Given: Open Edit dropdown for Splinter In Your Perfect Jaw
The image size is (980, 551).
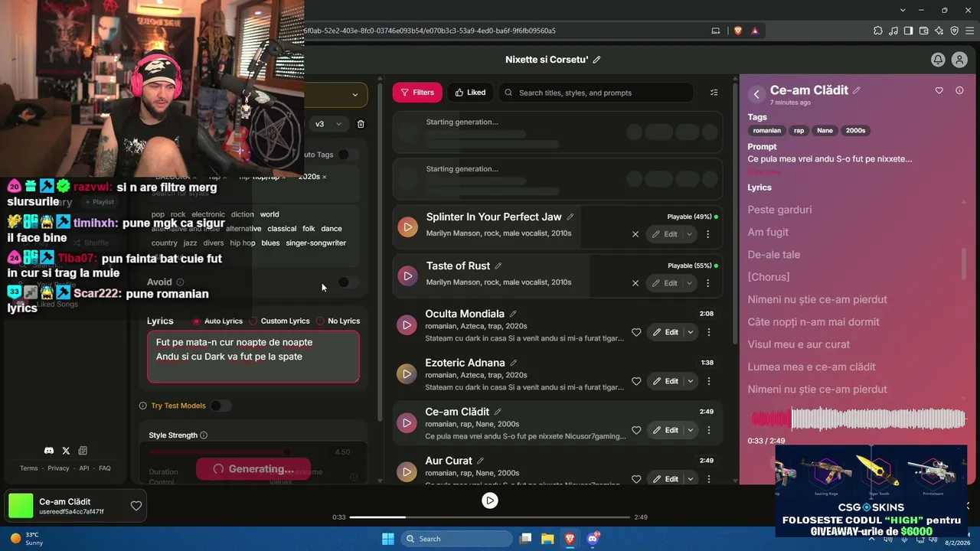Looking at the screenshot, I should tap(689, 234).
